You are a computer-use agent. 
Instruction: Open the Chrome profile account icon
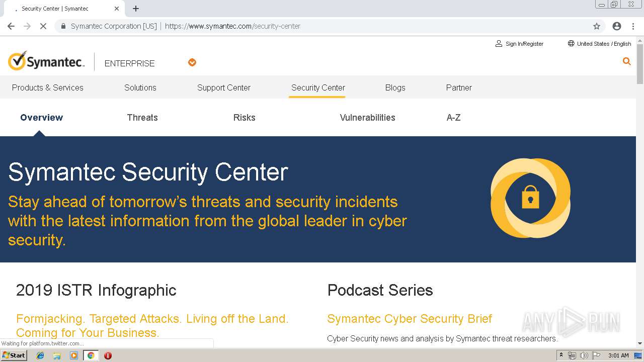click(616, 26)
